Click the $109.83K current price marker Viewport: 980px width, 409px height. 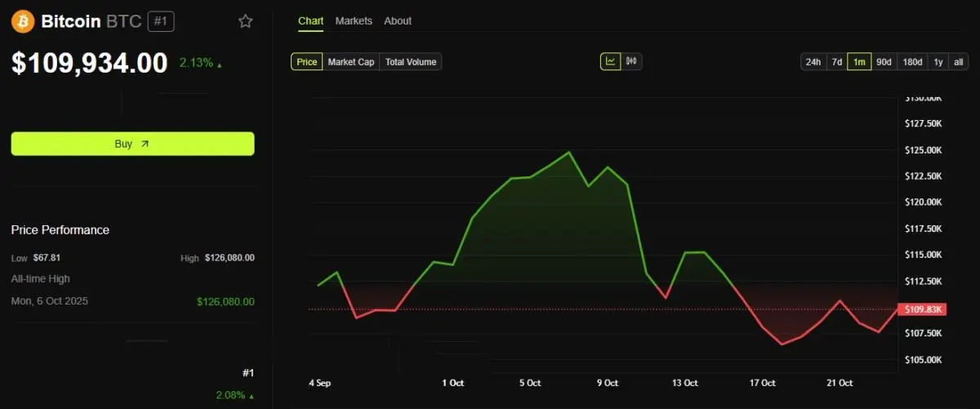tap(923, 309)
